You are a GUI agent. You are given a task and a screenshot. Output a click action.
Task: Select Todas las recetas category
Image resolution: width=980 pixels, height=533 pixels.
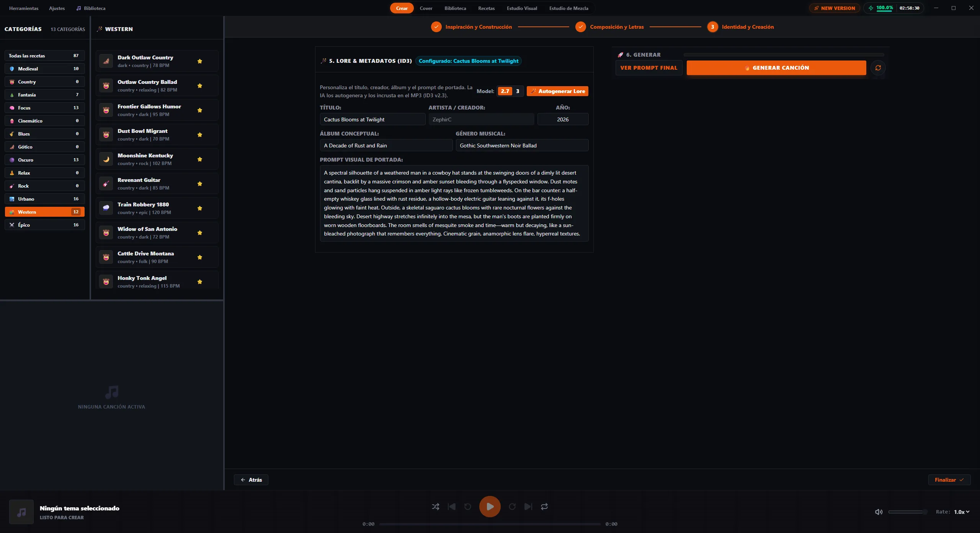44,56
